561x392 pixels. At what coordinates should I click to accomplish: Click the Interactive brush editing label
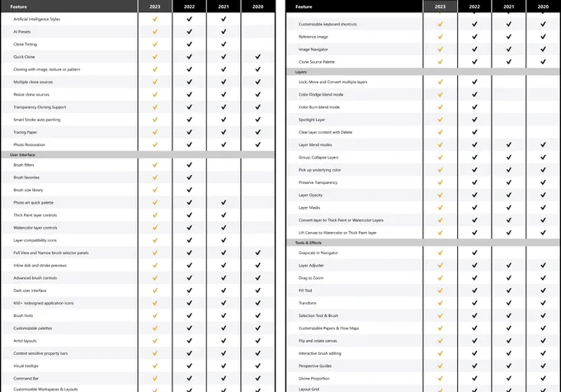(x=320, y=353)
